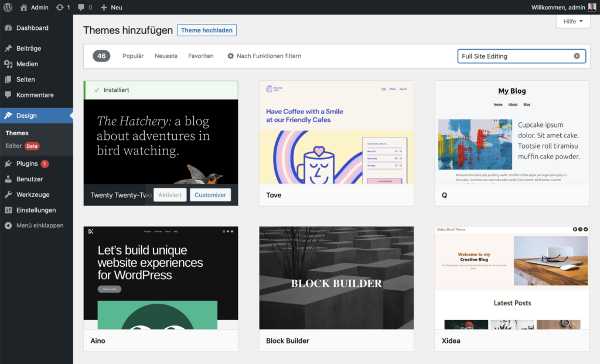Screen dimensions: 600x364
Task: Click the Block Builder theme name
Action: coord(287,341)
